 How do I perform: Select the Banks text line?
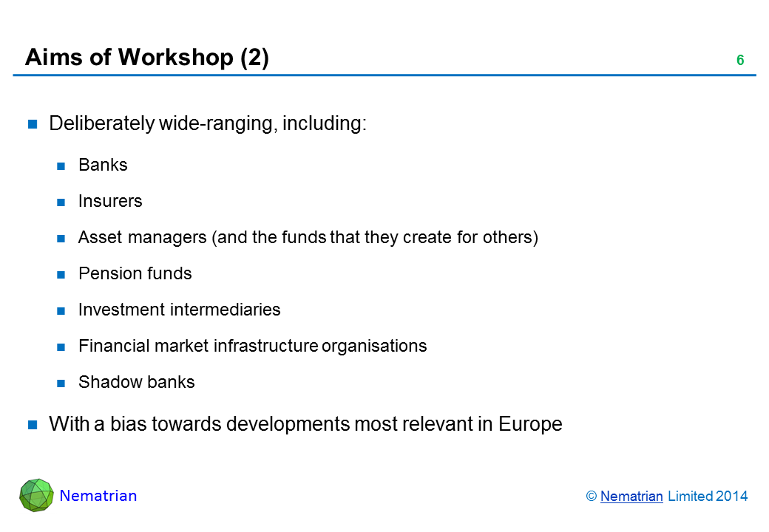[x=103, y=165]
